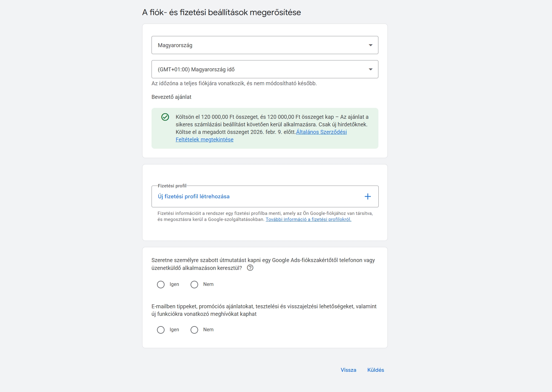The width and height of the screenshot is (552, 392).
Task: Click Új fizetési profil létrehozása field
Action: [194, 196]
